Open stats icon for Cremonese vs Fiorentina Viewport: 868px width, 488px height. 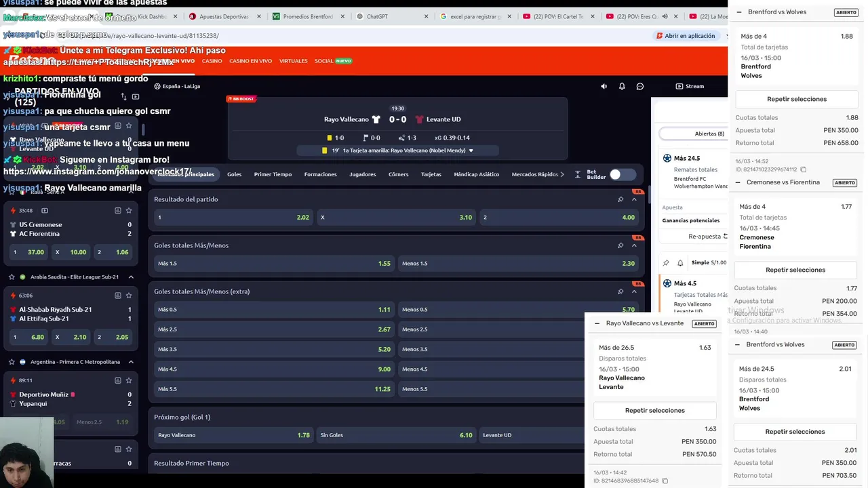pos(117,210)
